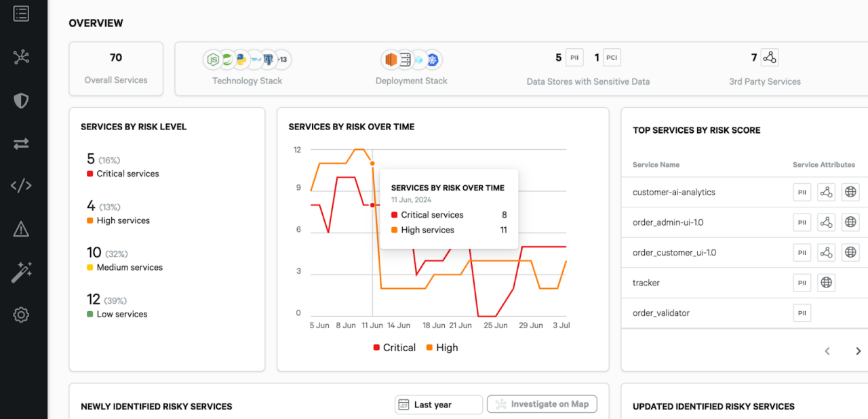Open the magic wand icon in sidebar
Image resolution: width=868 pixels, height=419 pixels.
click(21, 273)
